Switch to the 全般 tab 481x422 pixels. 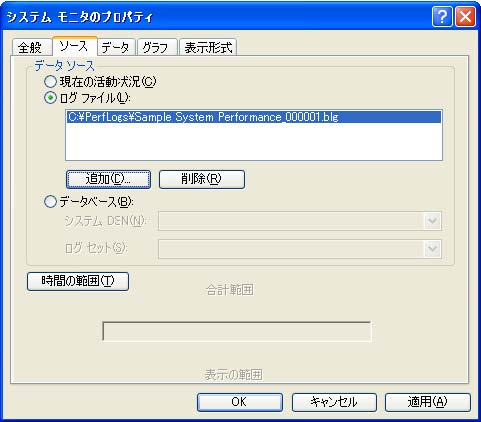31,47
